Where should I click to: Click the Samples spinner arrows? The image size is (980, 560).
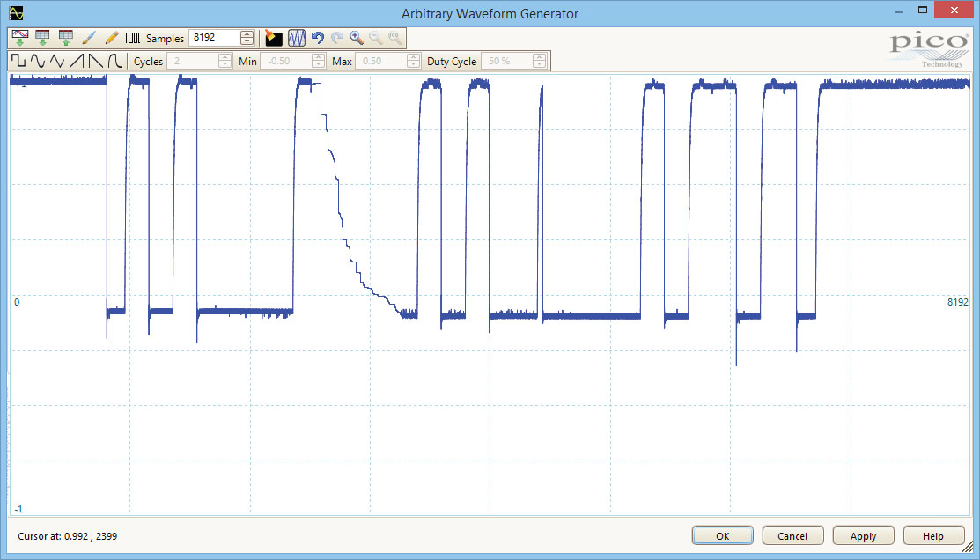point(247,38)
